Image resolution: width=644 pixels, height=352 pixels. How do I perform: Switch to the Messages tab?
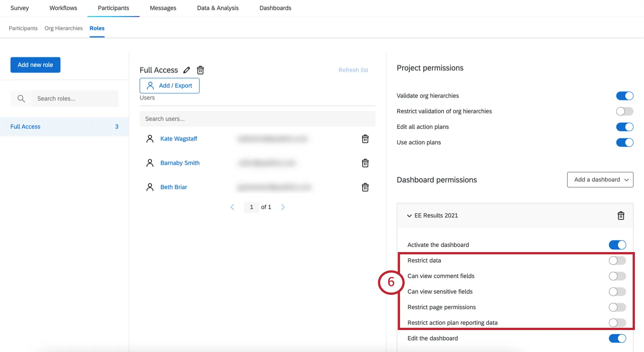click(x=163, y=8)
